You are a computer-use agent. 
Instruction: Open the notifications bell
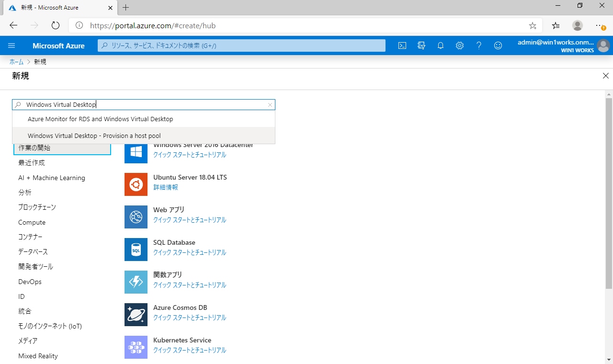[441, 45]
